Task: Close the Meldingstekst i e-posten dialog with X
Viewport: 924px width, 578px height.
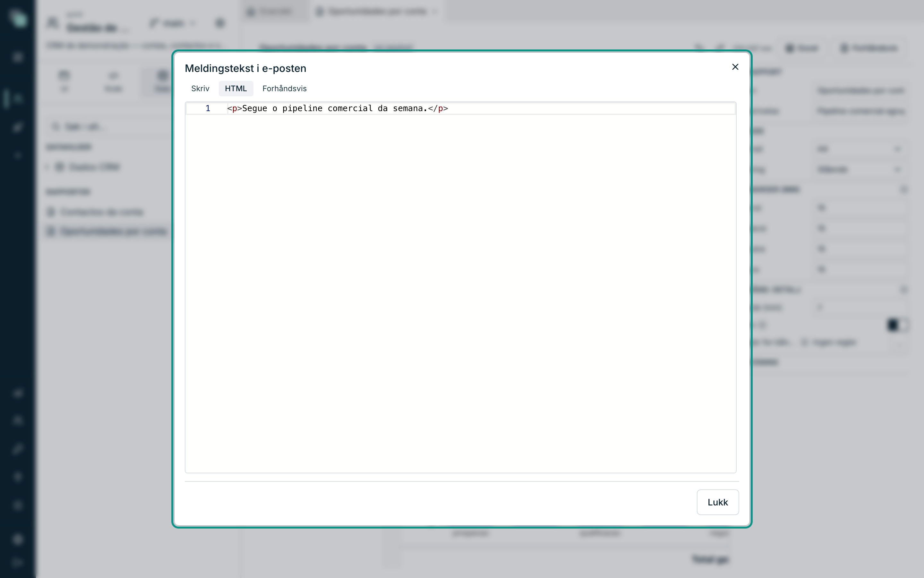Action: (x=735, y=67)
